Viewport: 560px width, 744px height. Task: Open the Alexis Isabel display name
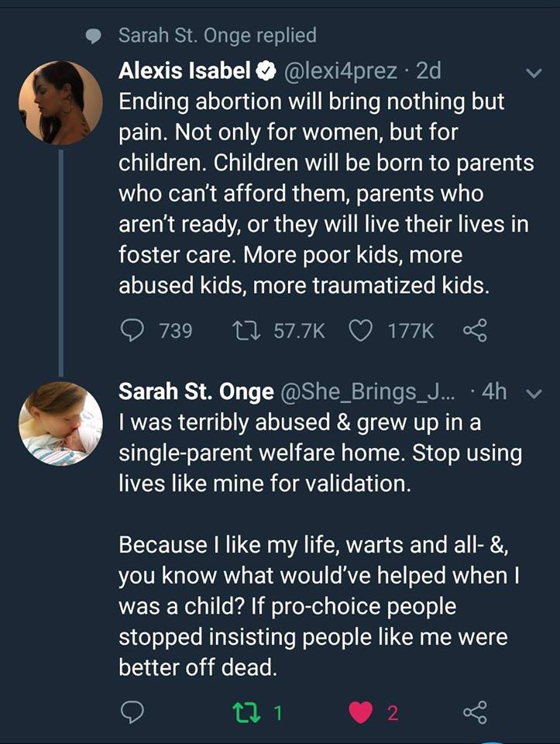[184, 71]
